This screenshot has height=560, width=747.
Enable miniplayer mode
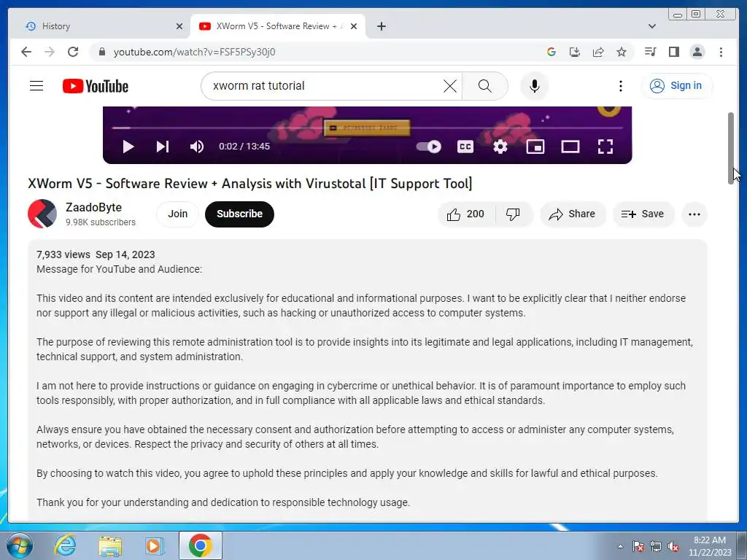tap(535, 147)
